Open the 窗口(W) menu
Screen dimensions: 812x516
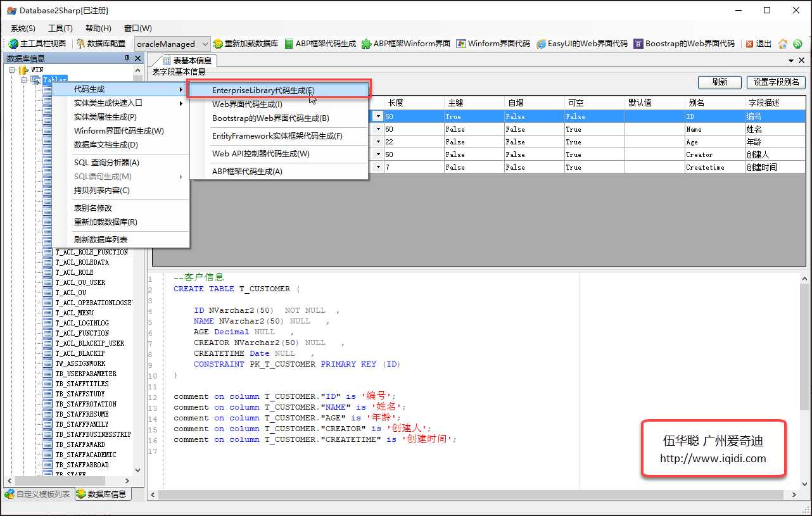click(137, 28)
